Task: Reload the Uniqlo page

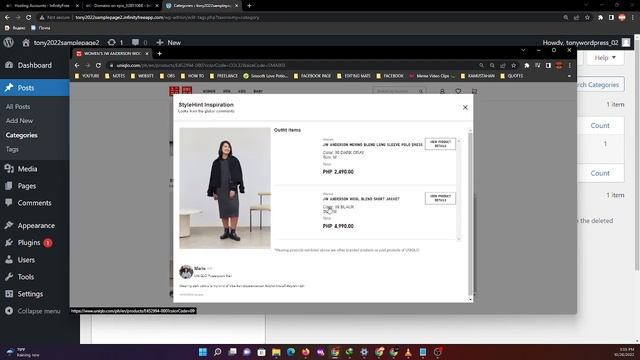Action: pos(98,65)
